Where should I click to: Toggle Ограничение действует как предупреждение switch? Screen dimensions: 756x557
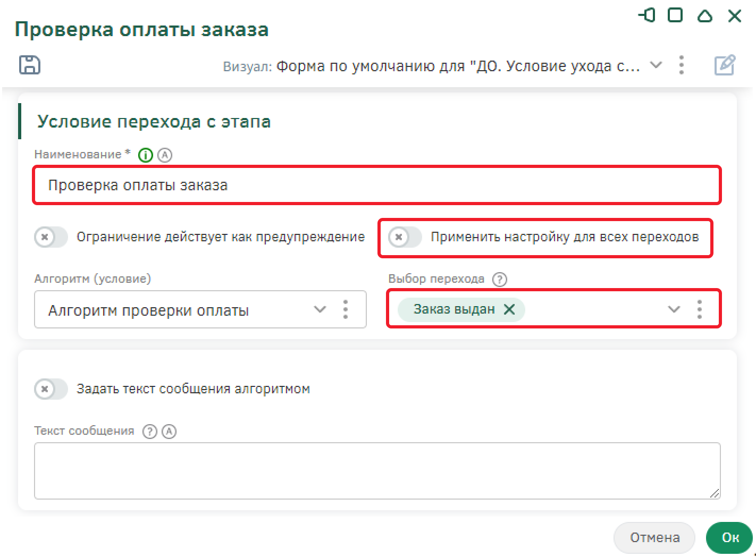pos(51,237)
